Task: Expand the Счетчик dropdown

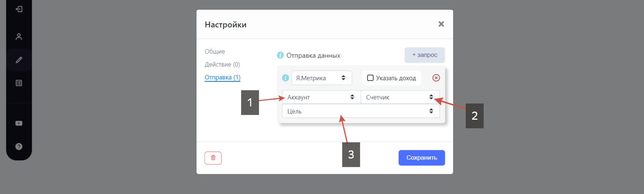Action: (x=400, y=97)
